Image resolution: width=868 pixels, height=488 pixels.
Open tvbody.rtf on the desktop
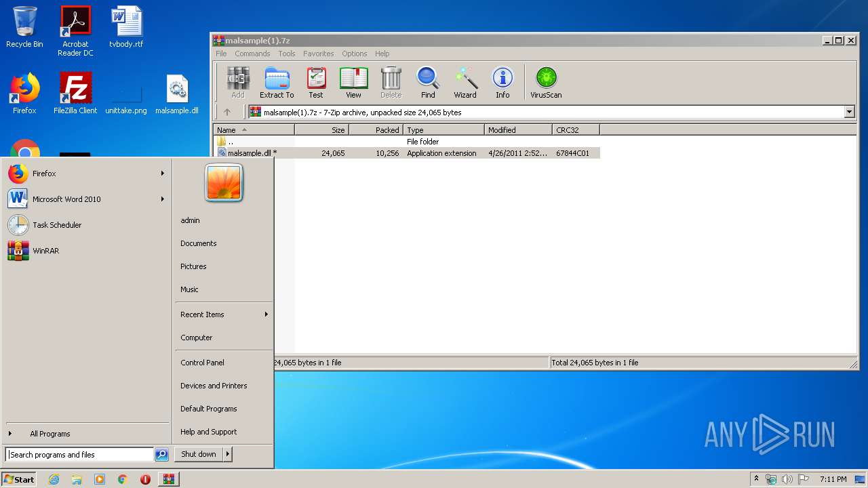(x=126, y=27)
